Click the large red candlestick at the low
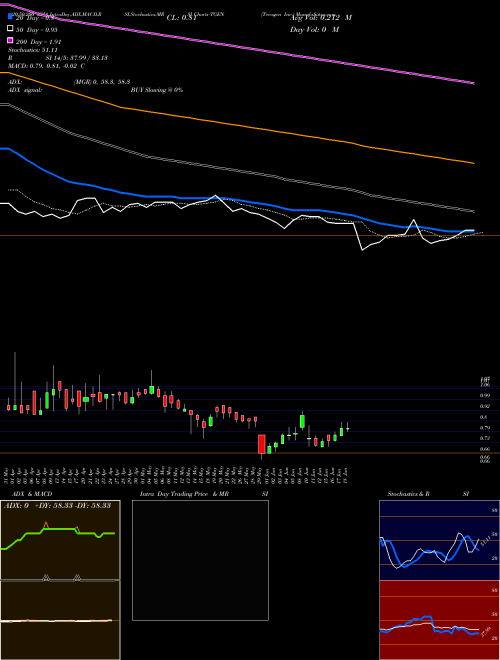The height and width of the screenshot is (660, 500). point(261,444)
